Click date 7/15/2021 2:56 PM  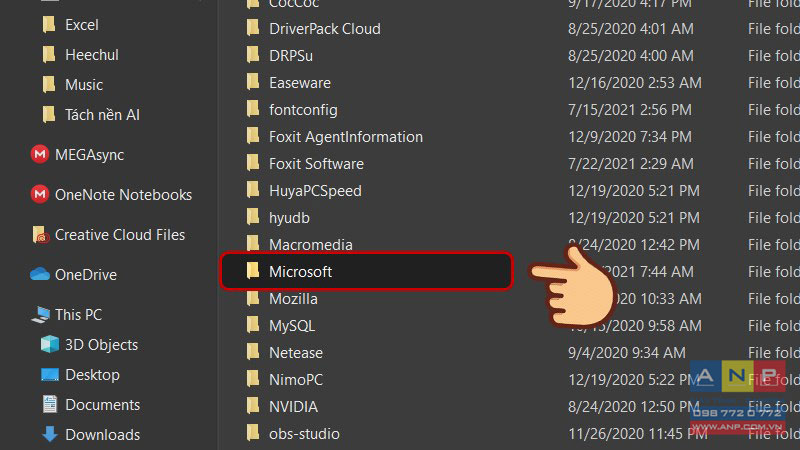click(630, 110)
